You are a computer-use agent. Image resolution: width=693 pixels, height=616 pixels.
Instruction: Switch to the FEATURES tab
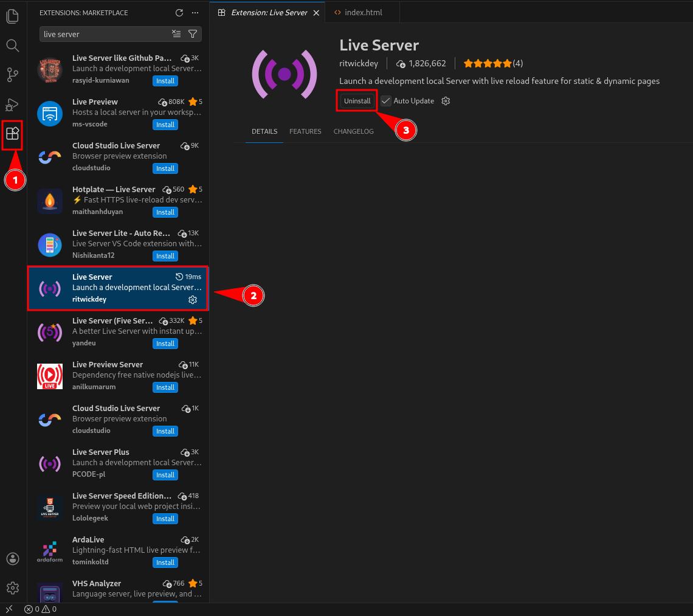pos(305,131)
